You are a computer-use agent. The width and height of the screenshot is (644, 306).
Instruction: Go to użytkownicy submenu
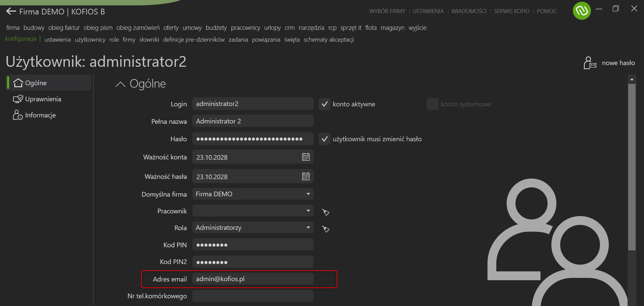coord(90,40)
